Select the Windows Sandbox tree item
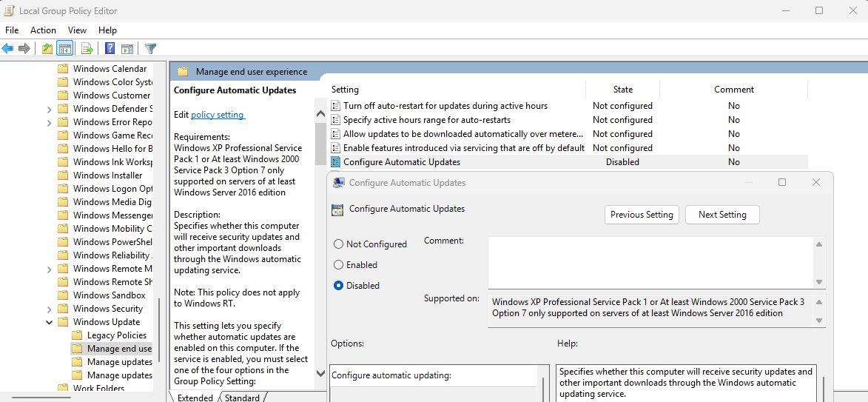 (x=109, y=295)
